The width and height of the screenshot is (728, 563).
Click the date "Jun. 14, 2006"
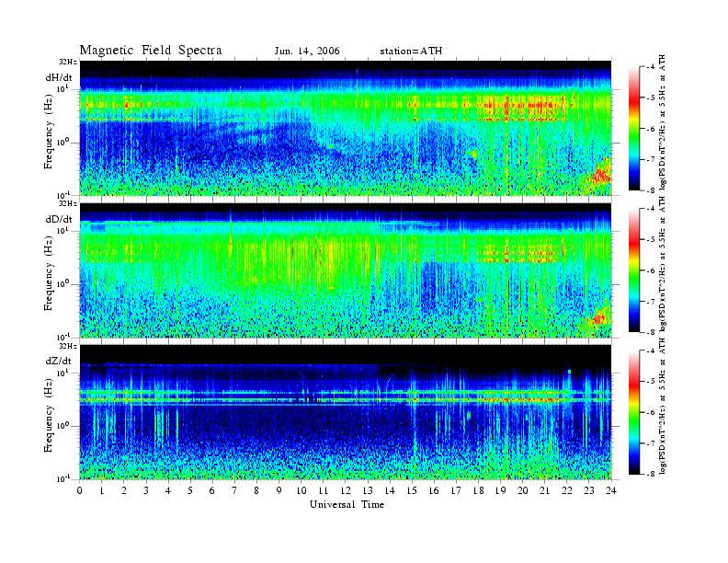click(307, 51)
